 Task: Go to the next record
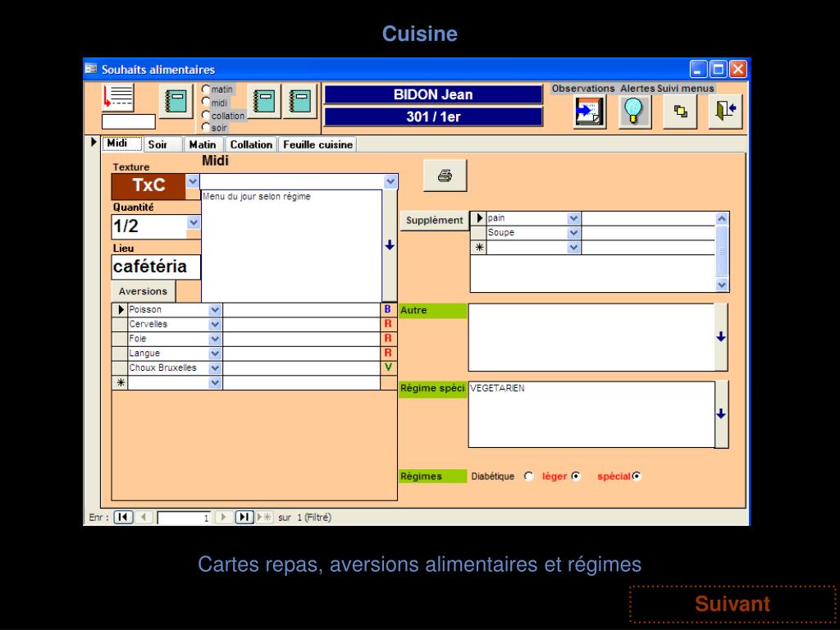[x=224, y=517]
